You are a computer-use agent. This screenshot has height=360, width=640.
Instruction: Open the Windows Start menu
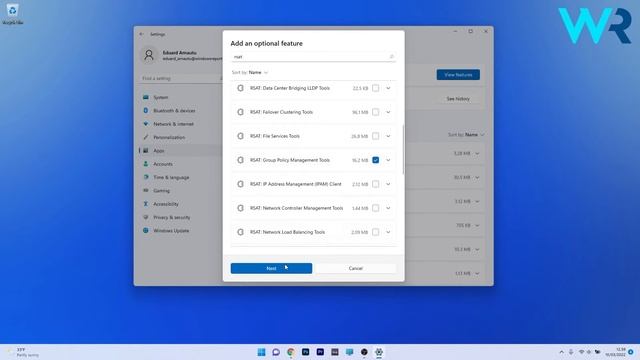[261, 352]
